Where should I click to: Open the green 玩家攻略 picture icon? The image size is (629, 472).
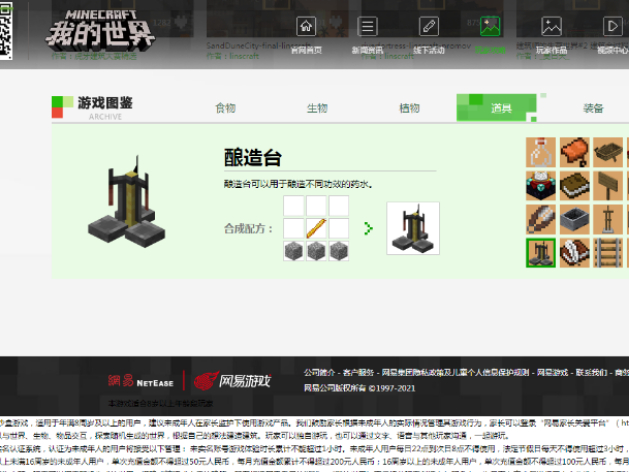point(490,26)
